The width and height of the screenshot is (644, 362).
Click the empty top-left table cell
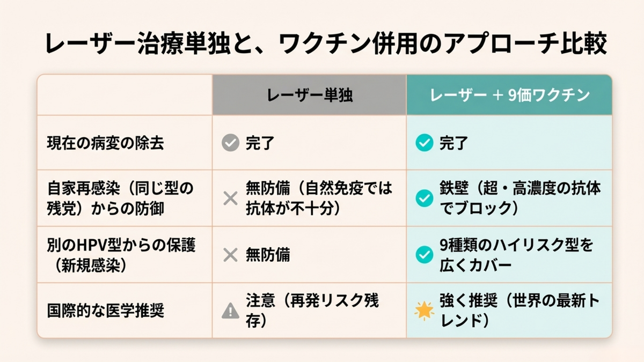tap(125, 95)
